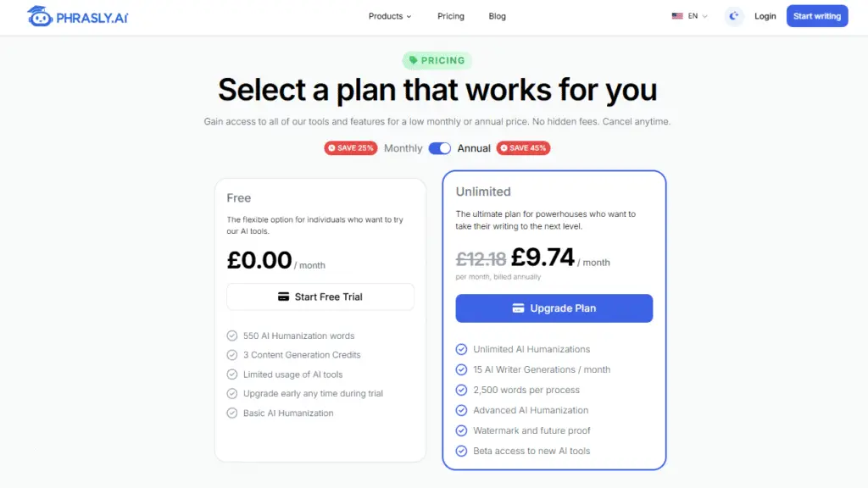
Task: Click the checkmark beside Basic AI Humanization
Action: (x=232, y=413)
